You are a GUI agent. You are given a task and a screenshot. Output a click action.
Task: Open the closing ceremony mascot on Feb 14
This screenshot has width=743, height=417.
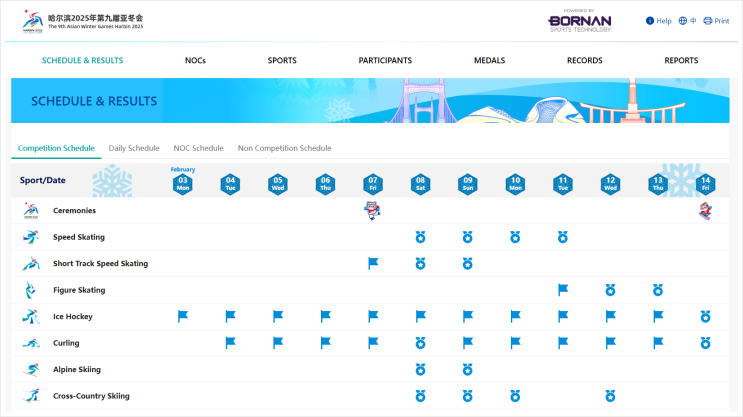(x=706, y=211)
